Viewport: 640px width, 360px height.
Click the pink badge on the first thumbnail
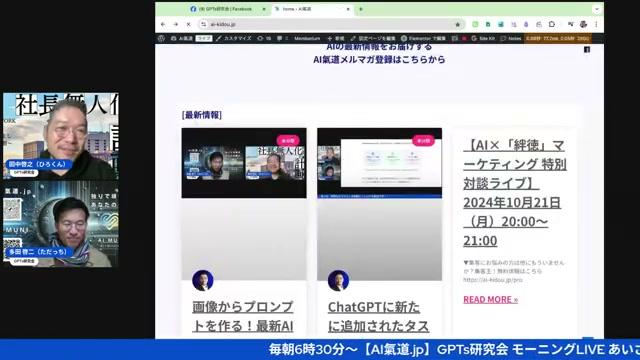(x=288, y=140)
